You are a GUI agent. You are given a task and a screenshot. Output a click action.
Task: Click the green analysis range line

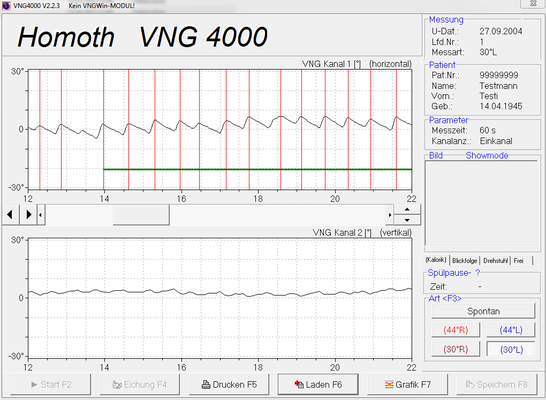[258, 169]
